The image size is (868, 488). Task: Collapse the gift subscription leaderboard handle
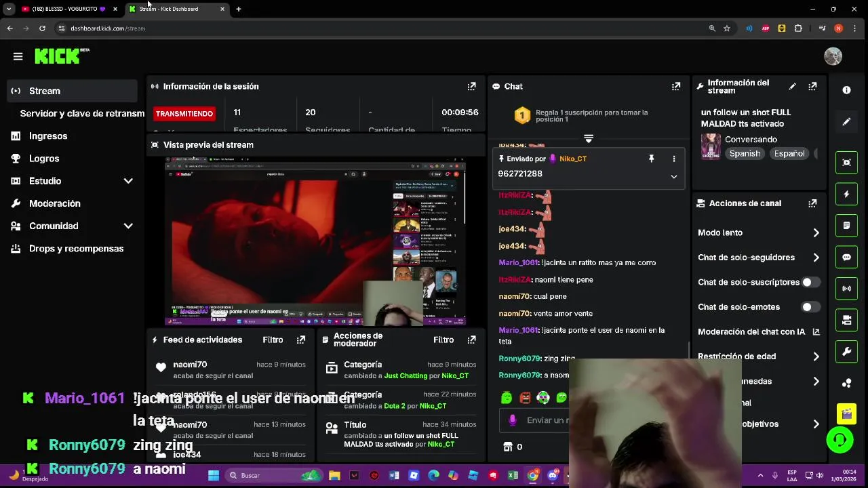click(589, 138)
